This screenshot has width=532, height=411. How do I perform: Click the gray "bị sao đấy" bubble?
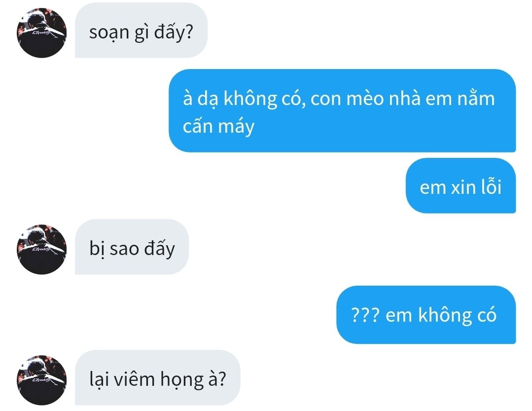tap(132, 247)
